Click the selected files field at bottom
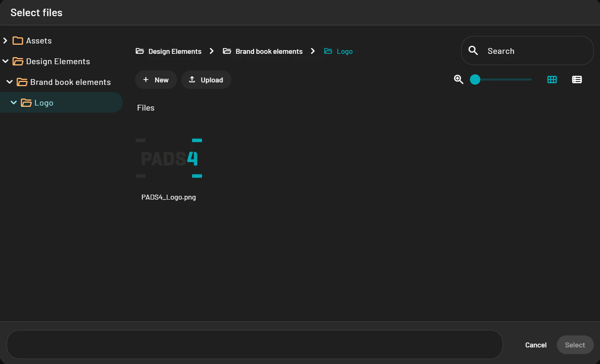This screenshot has height=364, width=600. (x=255, y=345)
